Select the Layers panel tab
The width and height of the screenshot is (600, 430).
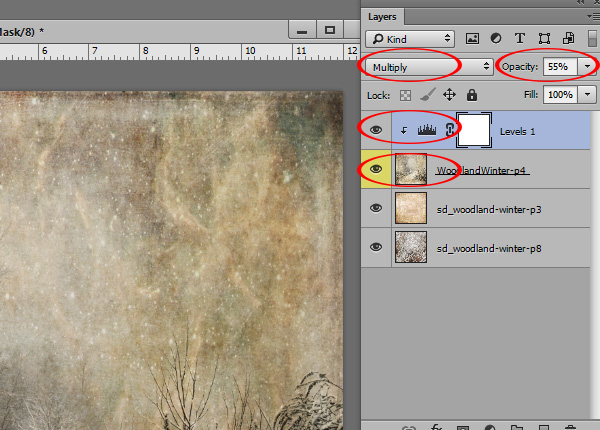click(x=382, y=17)
